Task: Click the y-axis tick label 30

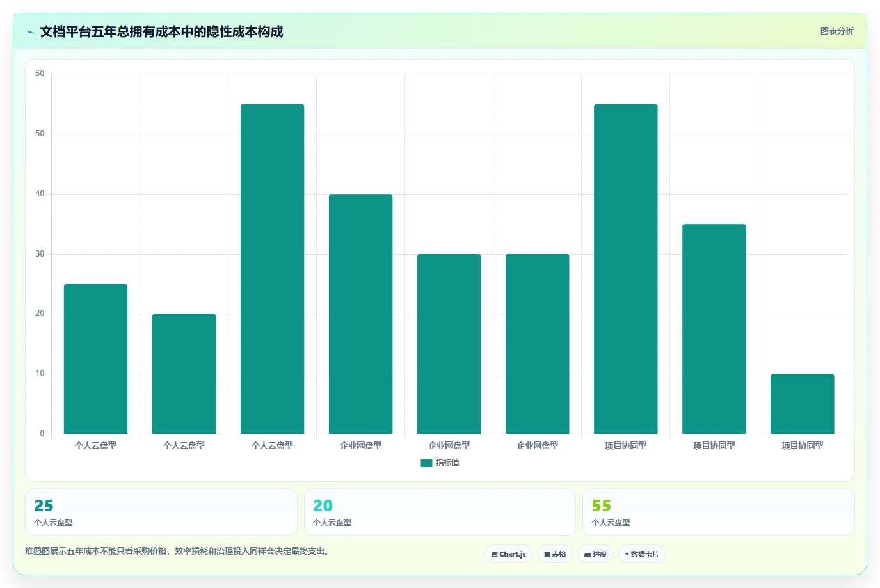Action: pyautogui.click(x=40, y=254)
